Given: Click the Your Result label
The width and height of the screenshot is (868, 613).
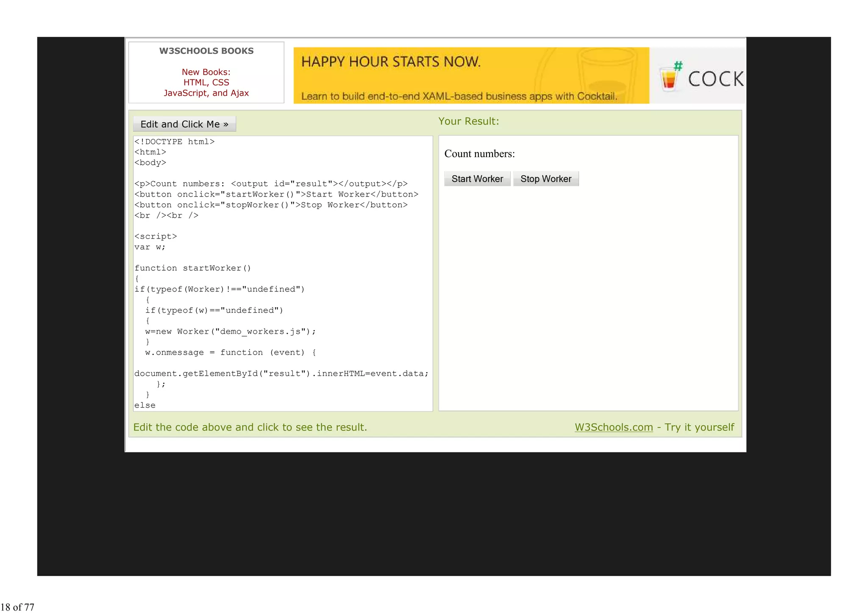Looking at the screenshot, I should (468, 121).
